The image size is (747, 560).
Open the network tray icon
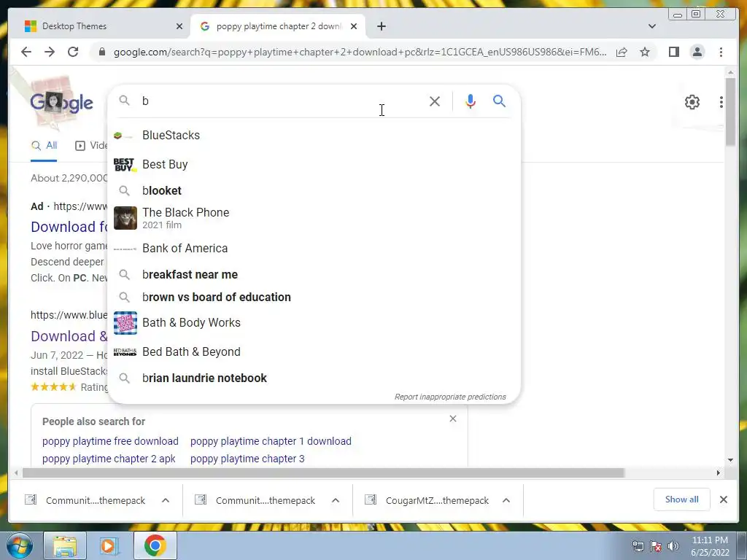pyautogui.click(x=638, y=546)
